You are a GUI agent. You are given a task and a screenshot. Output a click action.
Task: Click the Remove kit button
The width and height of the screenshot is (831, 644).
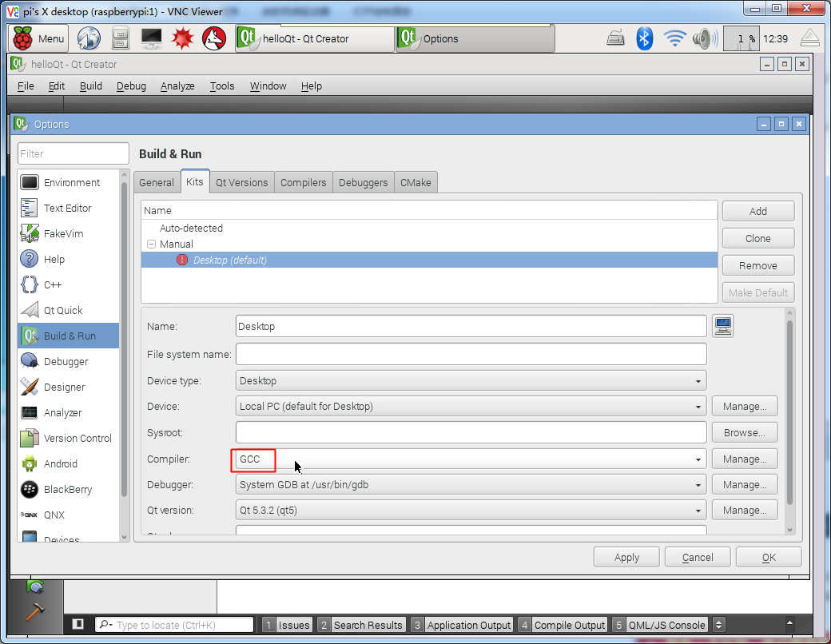757,265
